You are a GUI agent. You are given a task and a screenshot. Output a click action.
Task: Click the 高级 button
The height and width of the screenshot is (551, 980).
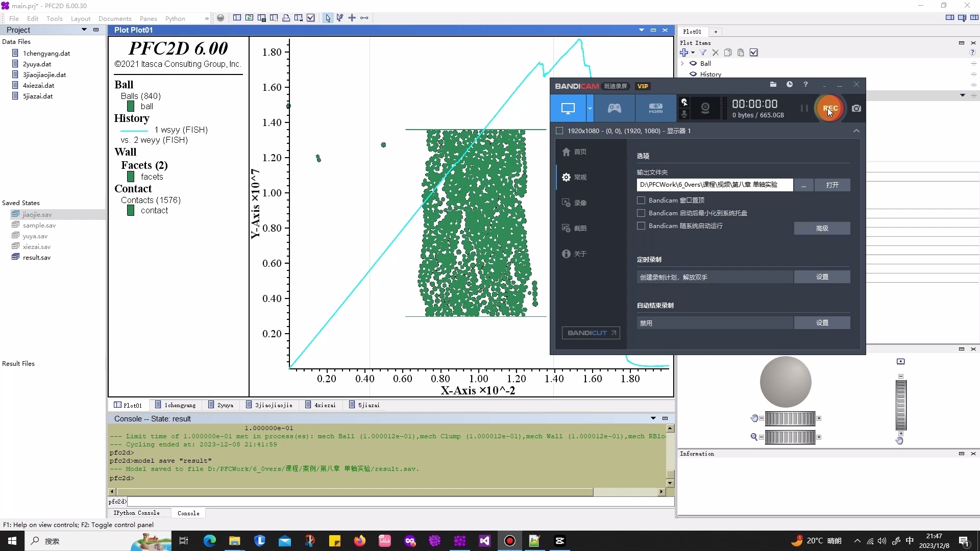click(822, 228)
